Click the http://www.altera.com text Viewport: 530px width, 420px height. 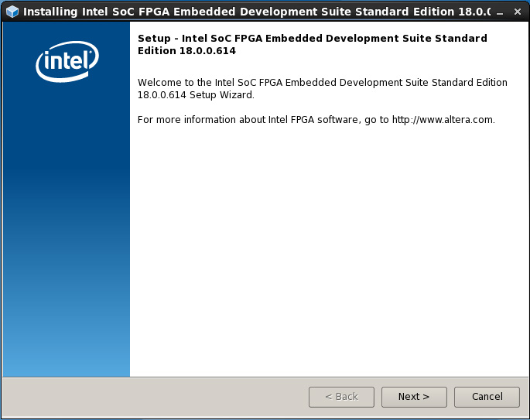click(443, 120)
